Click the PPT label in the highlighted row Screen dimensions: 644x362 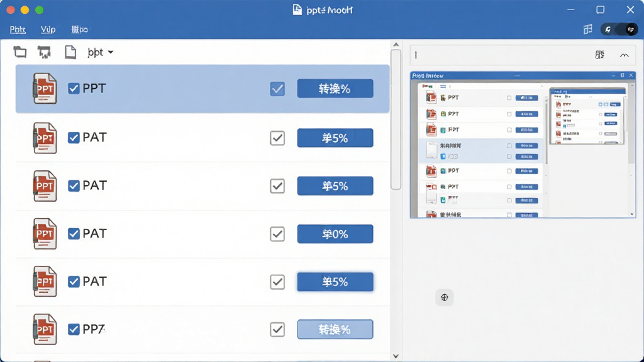pyautogui.click(x=94, y=88)
